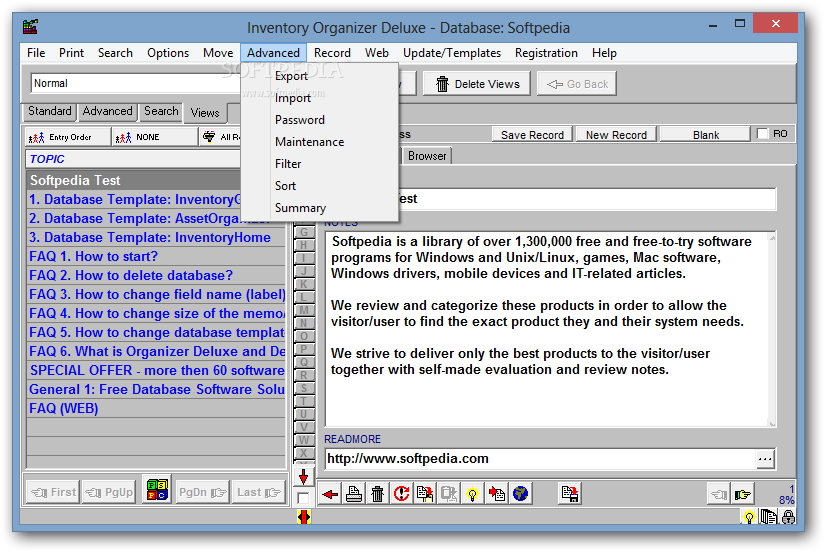Pick the Filter menu entry
Screen dimensions: 825x552
288,164
